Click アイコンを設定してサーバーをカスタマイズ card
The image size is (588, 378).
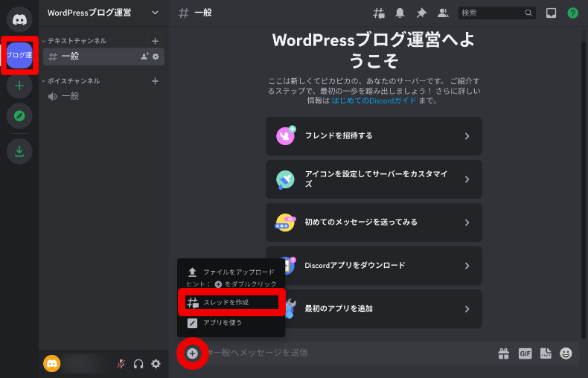point(374,179)
